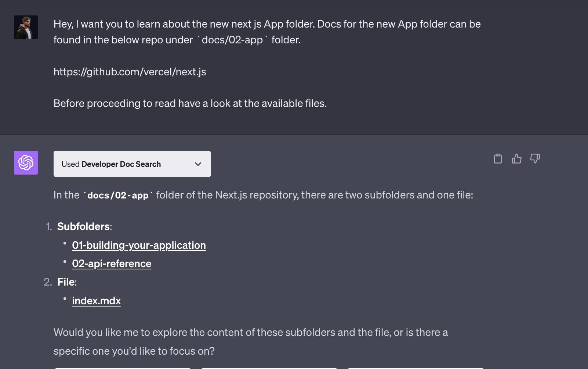Give the response a thumbs up
The height and width of the screenshot is (369, 588).
coord(516,158)
